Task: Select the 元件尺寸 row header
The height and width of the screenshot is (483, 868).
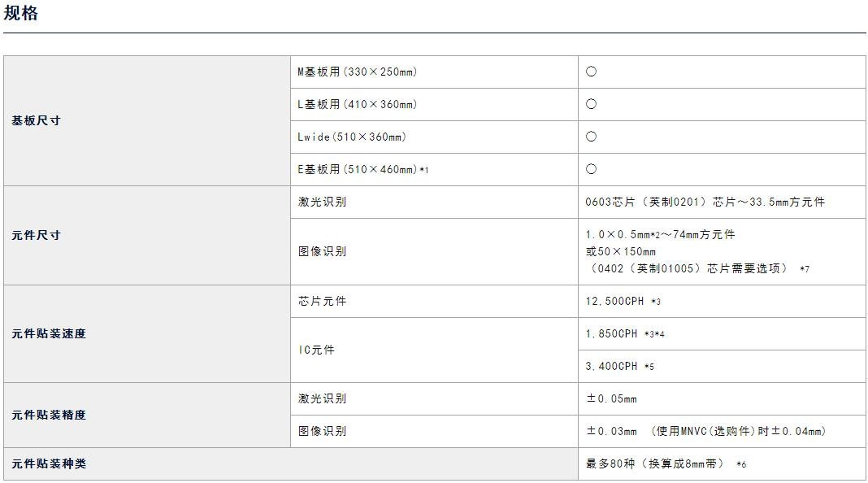Action: [36, 235]
